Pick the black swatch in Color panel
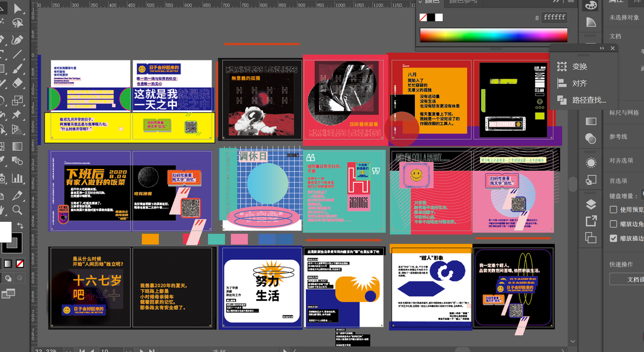Screen dimensions: 644x352 pos(431,17)
